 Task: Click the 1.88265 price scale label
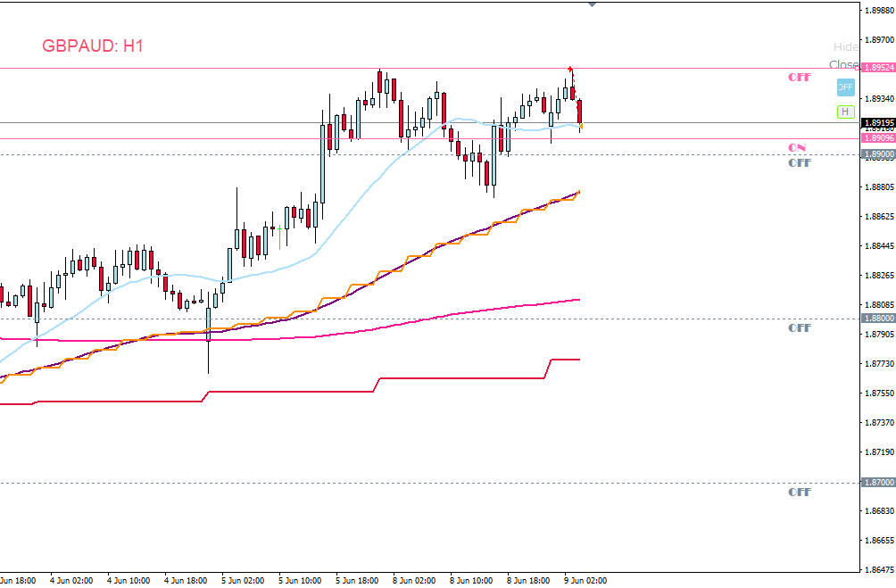(879, 276)
